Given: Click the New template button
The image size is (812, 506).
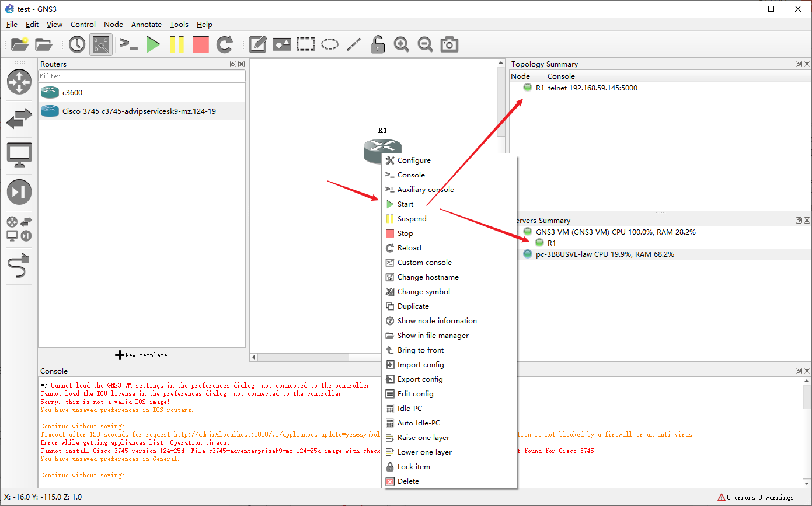Looking at the screenshot, I should pos(141,355).
